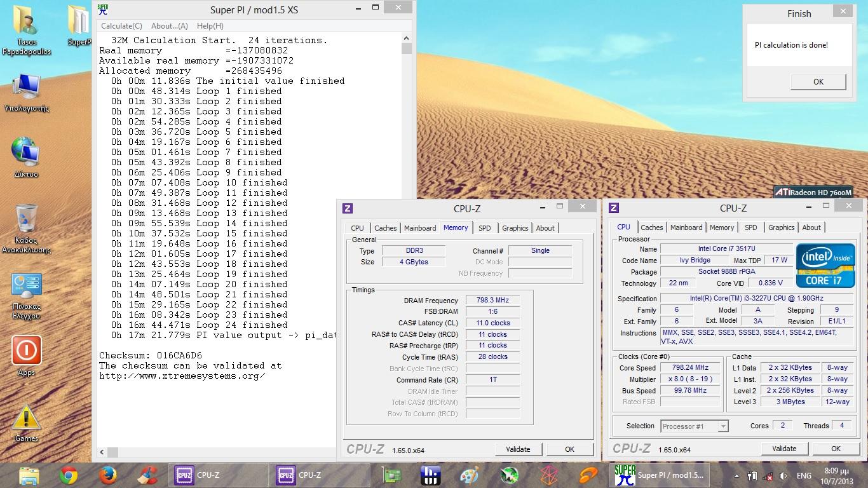This screenshot has width=868, height=488.
Task: Open the Help(H) menu in Super PI
Action: tap(210, 26)
